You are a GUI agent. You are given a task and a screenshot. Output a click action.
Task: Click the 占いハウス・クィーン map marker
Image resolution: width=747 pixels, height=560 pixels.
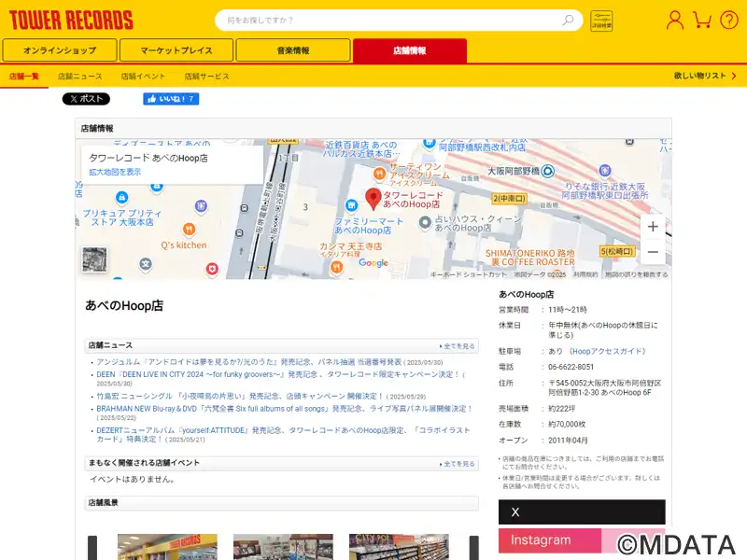point(425,222)
